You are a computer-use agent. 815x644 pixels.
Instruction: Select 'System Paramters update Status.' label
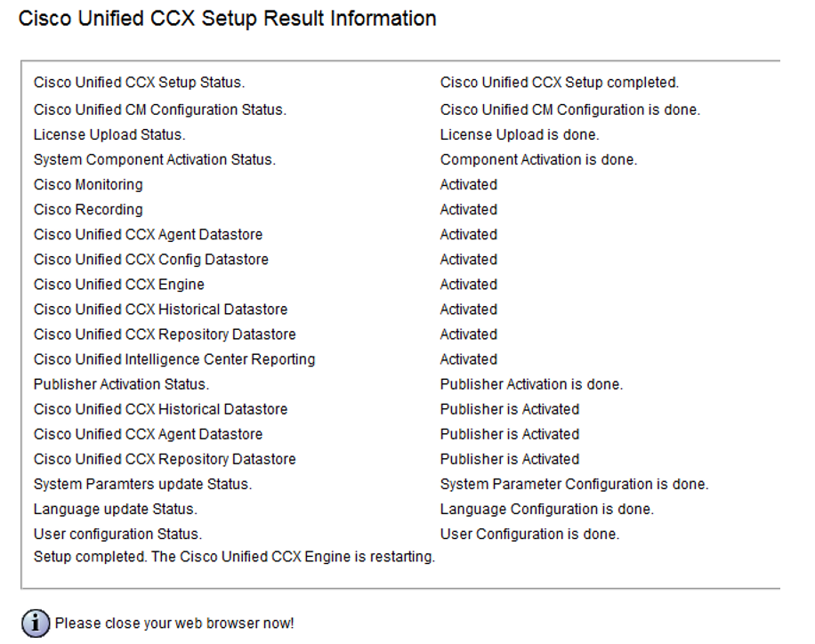pos(142,484)
